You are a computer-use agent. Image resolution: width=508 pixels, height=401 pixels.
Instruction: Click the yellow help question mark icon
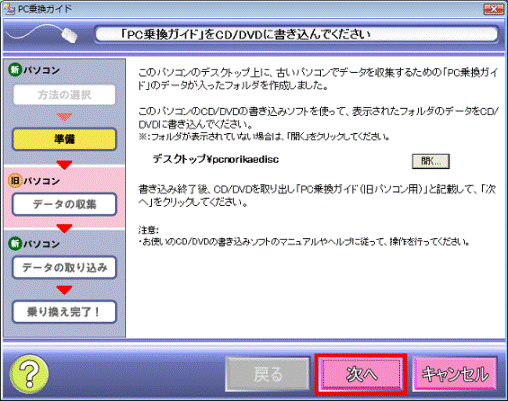pyautogui.click(x=29, y=373)
